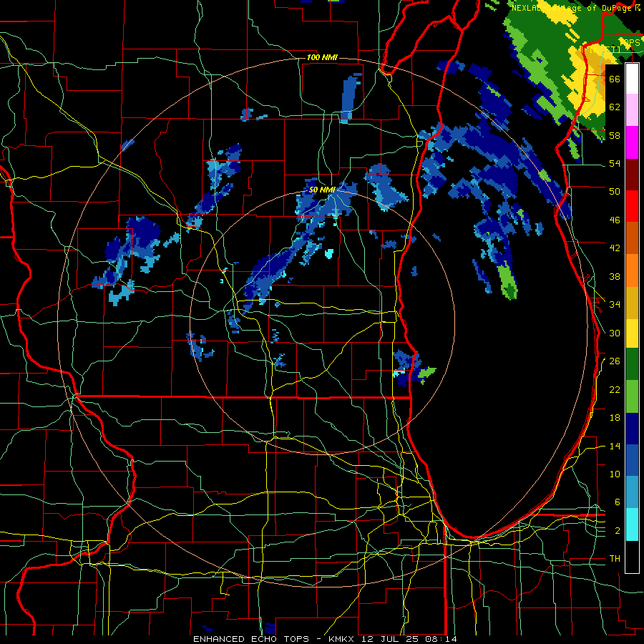Viewport: 644px width, 644px height.
Task: Click the white swatch in the legend
Action: pos(632,79)
